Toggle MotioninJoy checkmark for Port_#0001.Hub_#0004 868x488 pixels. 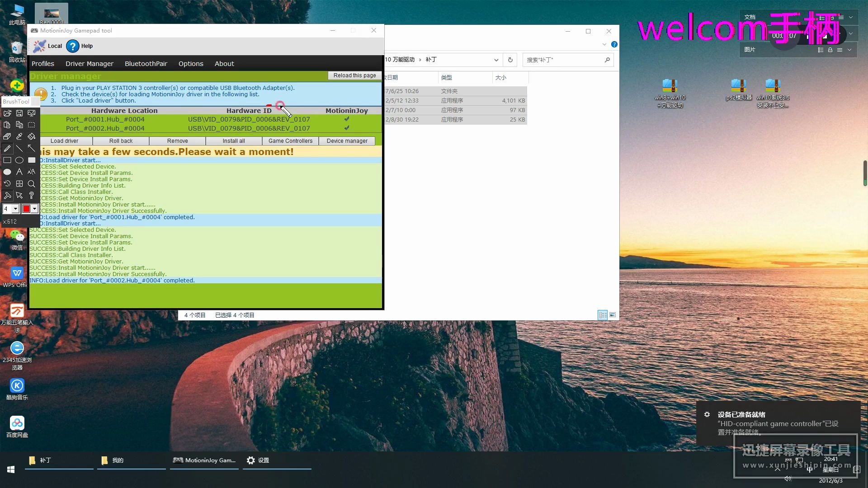point(347,119)
